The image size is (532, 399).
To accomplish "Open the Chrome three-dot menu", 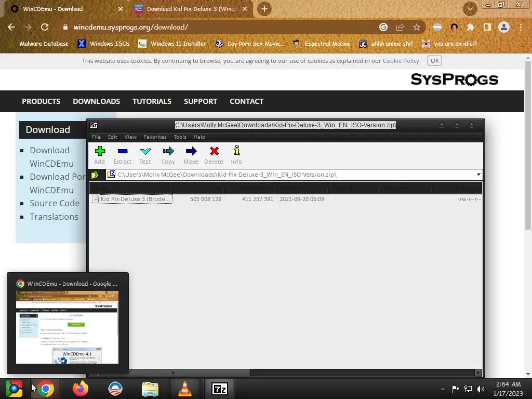I will 521,27.
